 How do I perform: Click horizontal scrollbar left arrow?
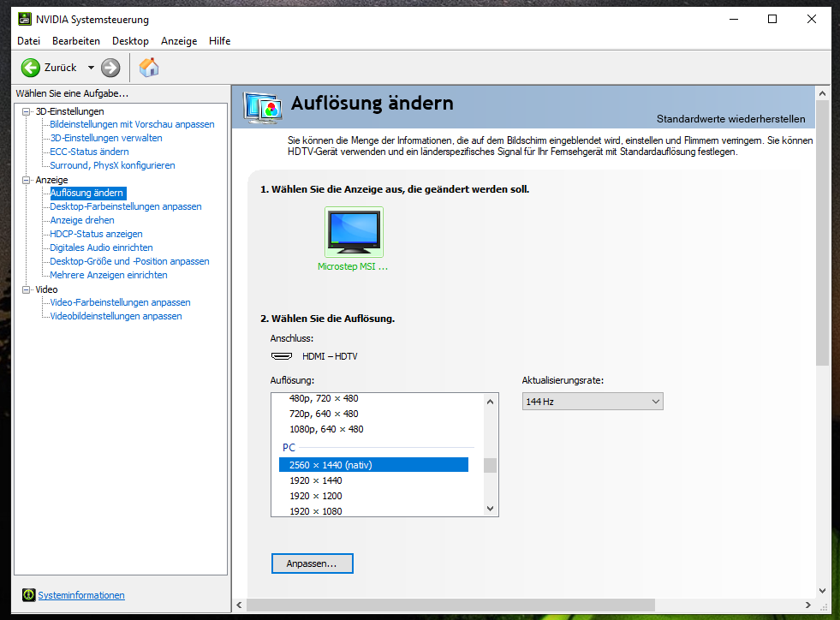point(239,605)
